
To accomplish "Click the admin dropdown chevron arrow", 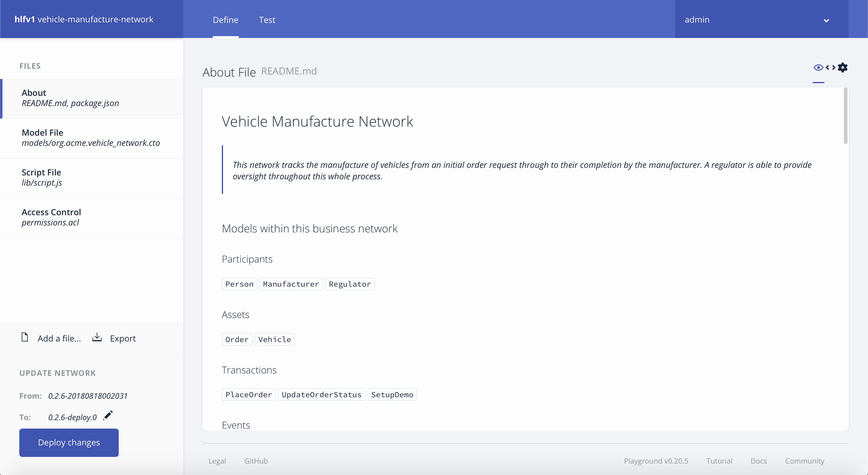I will pyautogui.click(x=826, y=20).
